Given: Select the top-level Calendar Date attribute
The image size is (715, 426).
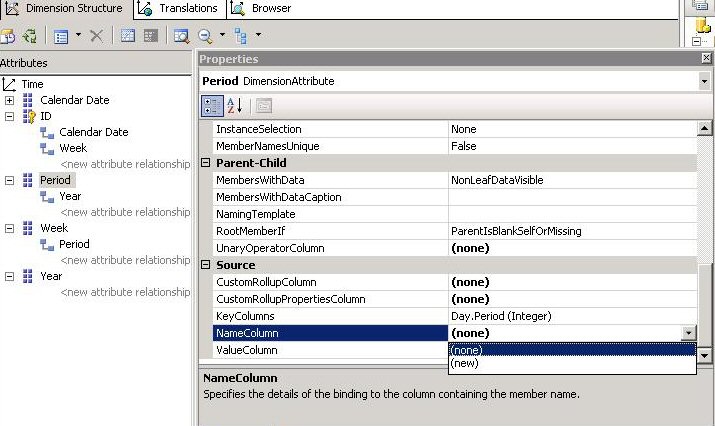Looking at the screenshot, I should pos(75,100).
